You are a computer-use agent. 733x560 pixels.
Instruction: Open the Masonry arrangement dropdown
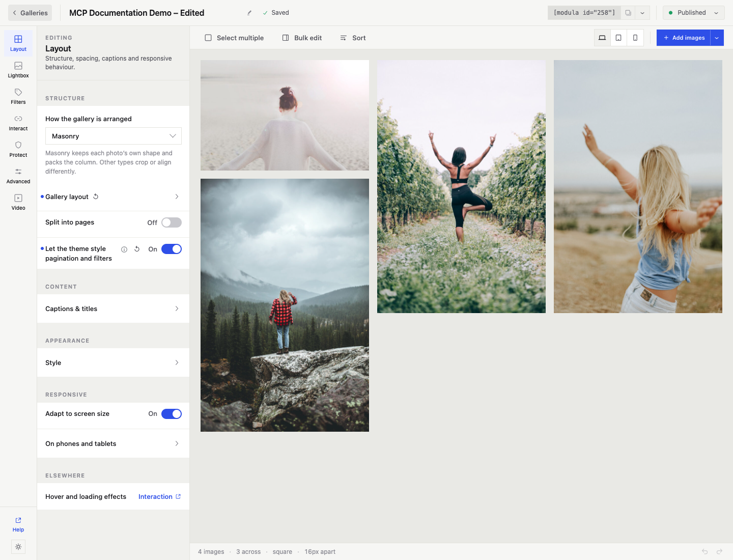(114, 136)
